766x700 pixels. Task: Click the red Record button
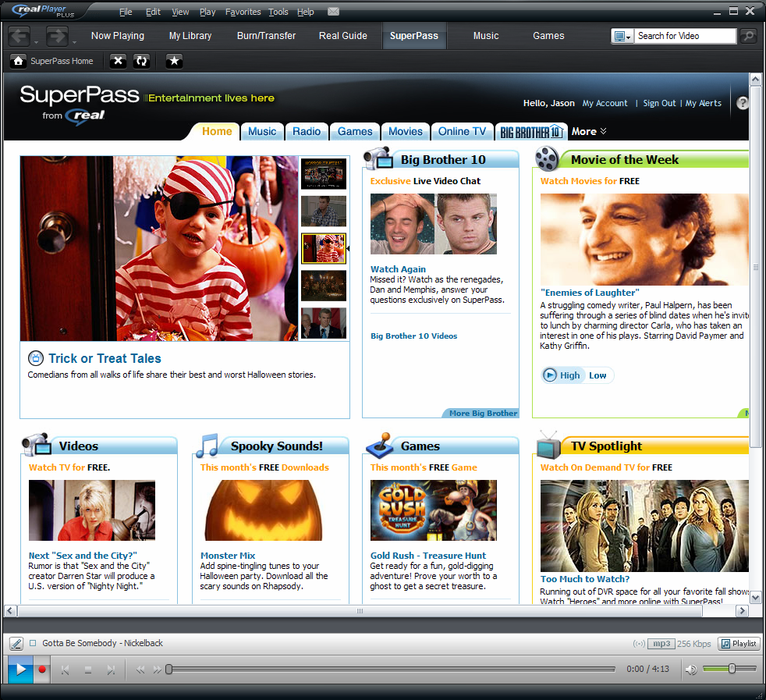(42, 670)
